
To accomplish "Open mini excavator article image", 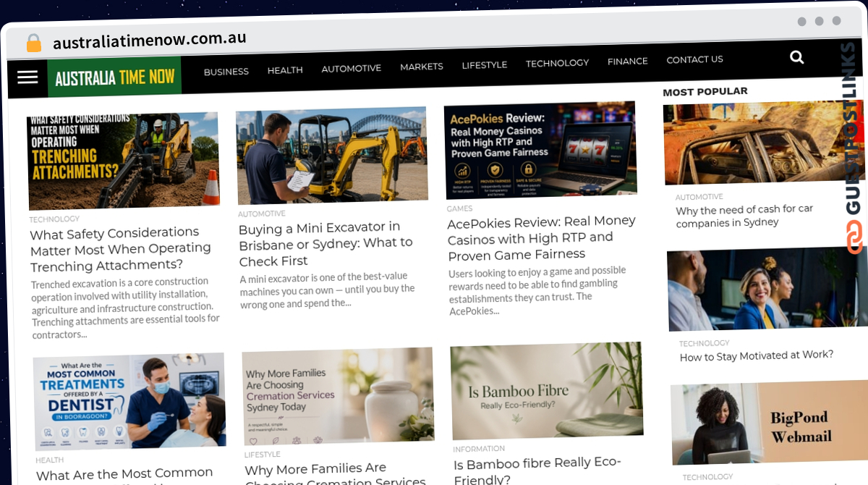I will pyautogui.click(x=332, y=156).
